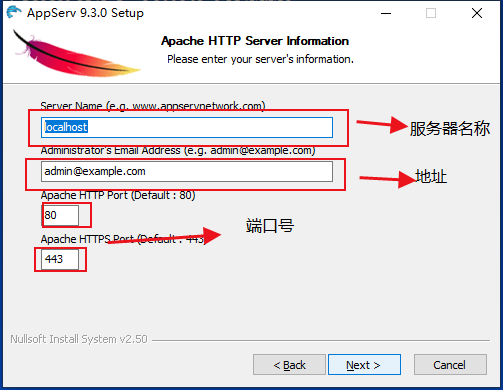Click the AppServ 9.3.0 Setup title
Image resolution: width=503 pixels, height=390 pixels.
point(85,13)
